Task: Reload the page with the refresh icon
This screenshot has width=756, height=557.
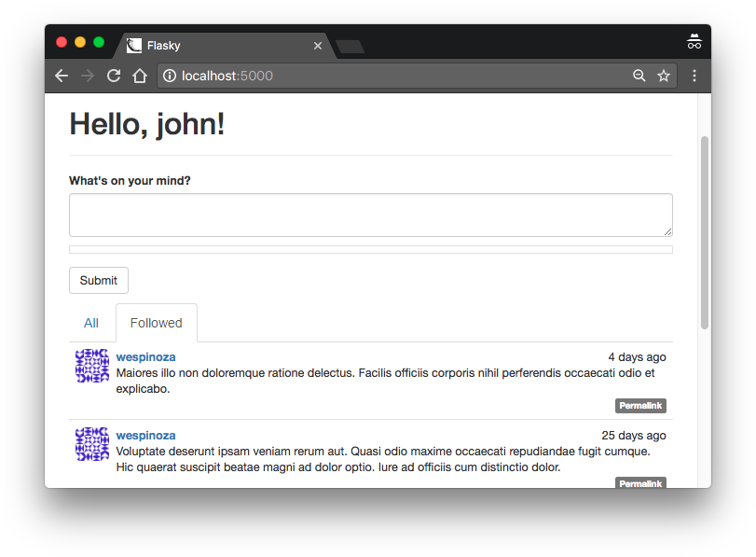Action: pos(114,76)
